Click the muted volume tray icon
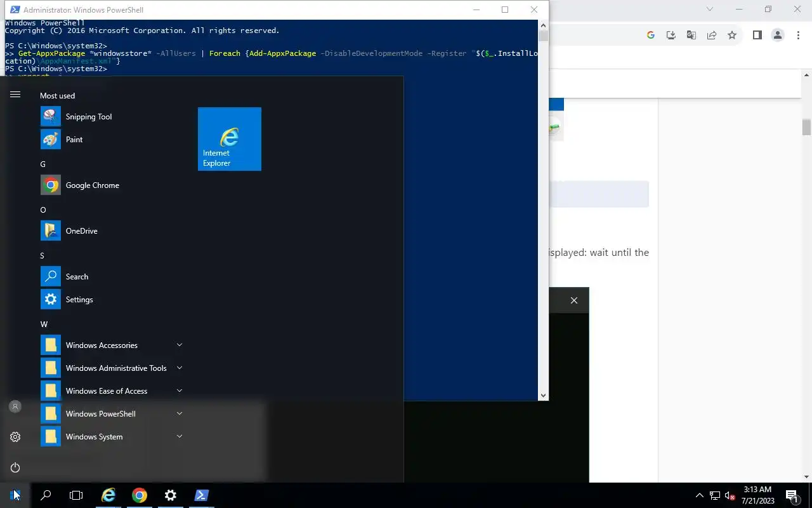The image size is (812, 508). coord(730,495)
